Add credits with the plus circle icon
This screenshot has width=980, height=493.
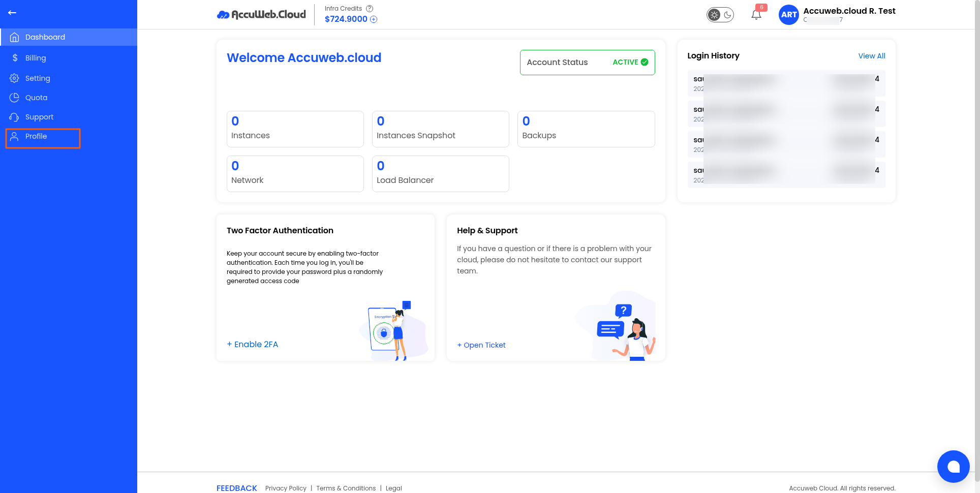374,19
